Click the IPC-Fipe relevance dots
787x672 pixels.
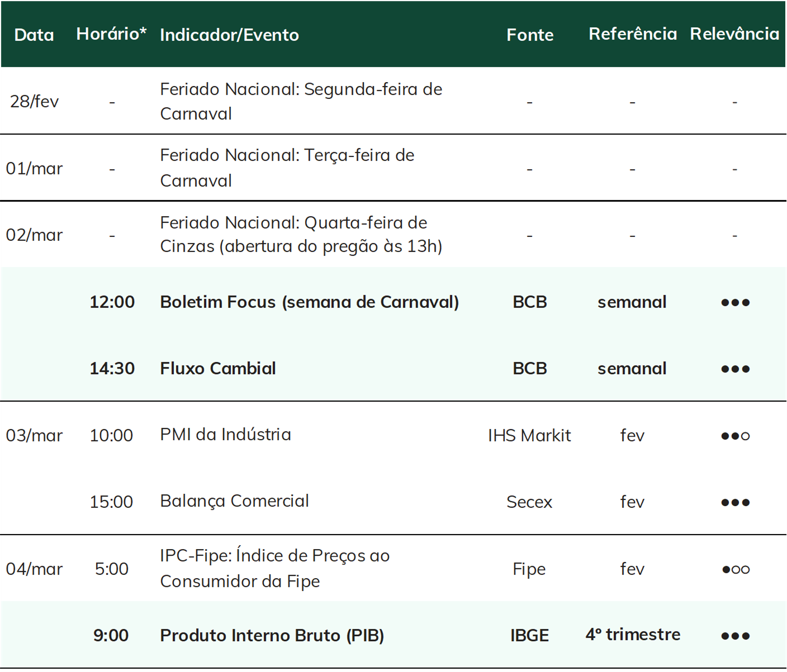736,570
